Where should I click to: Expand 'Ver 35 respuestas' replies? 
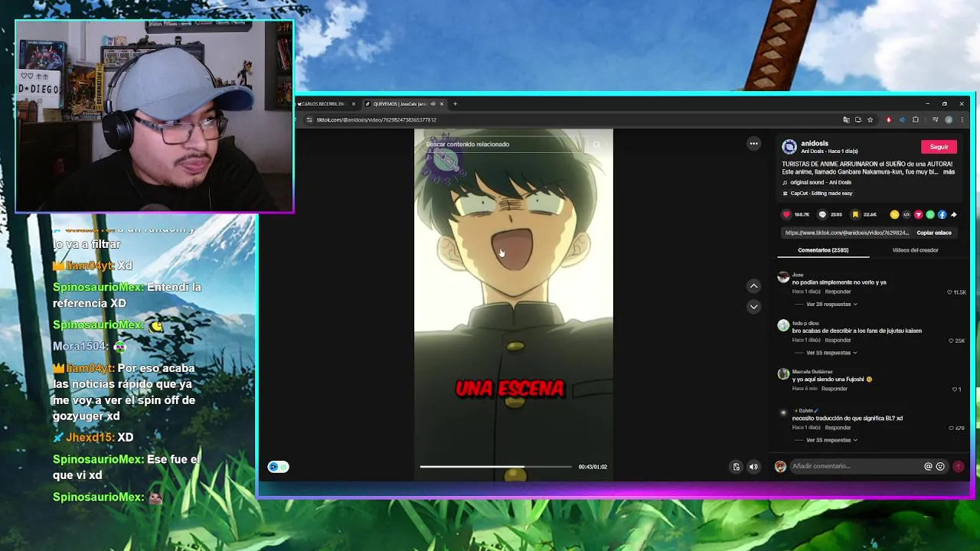[831, 440]
